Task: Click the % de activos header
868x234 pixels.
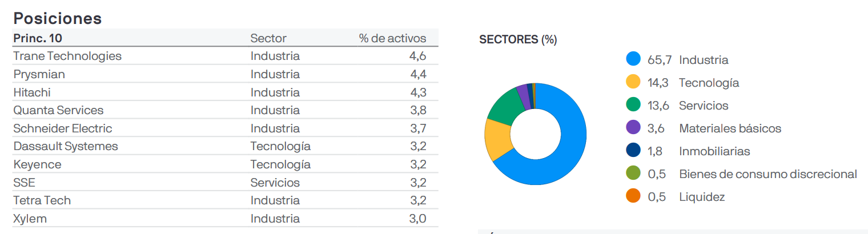Action: 392,38
